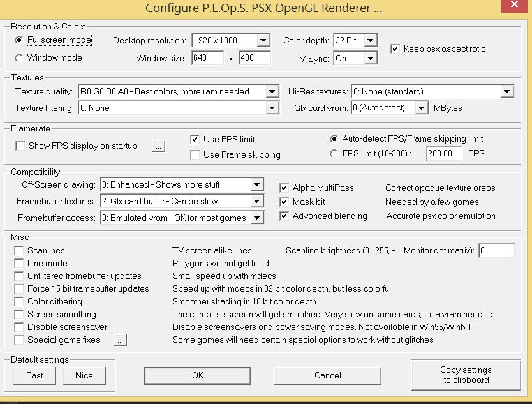Toggle Alpha MultiPass checkbox

(x=284, y=188)
